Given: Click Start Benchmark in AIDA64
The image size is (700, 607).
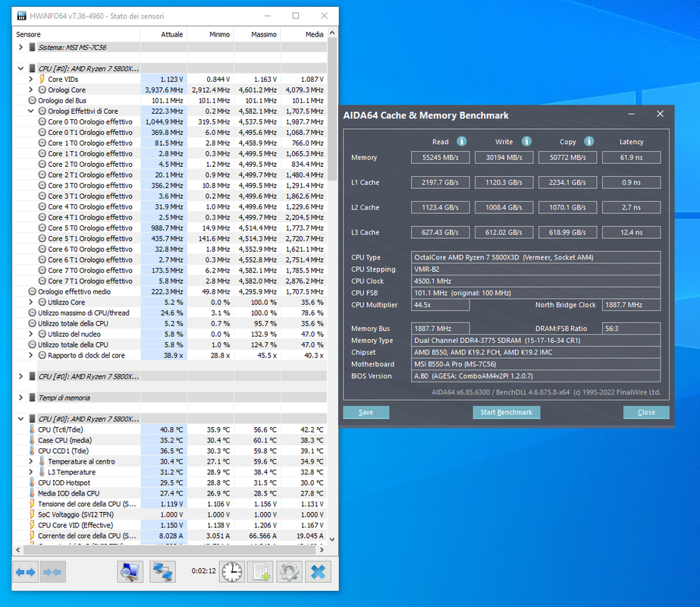Looking at the screenshot, I should 507,412.
